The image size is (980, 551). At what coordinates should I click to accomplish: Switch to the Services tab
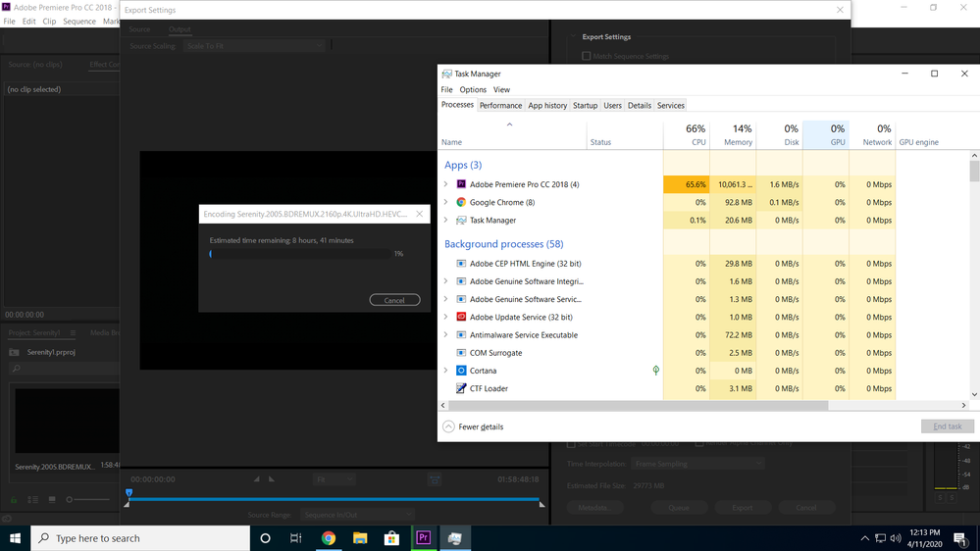[671, 106]
